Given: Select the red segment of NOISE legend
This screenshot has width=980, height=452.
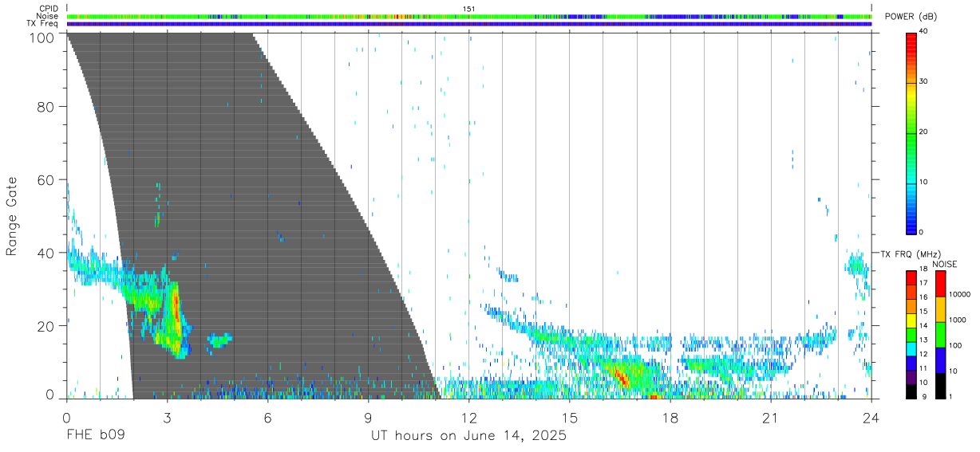Looking at the screenshot, I should pyautogui.click(x=940, y=284).
